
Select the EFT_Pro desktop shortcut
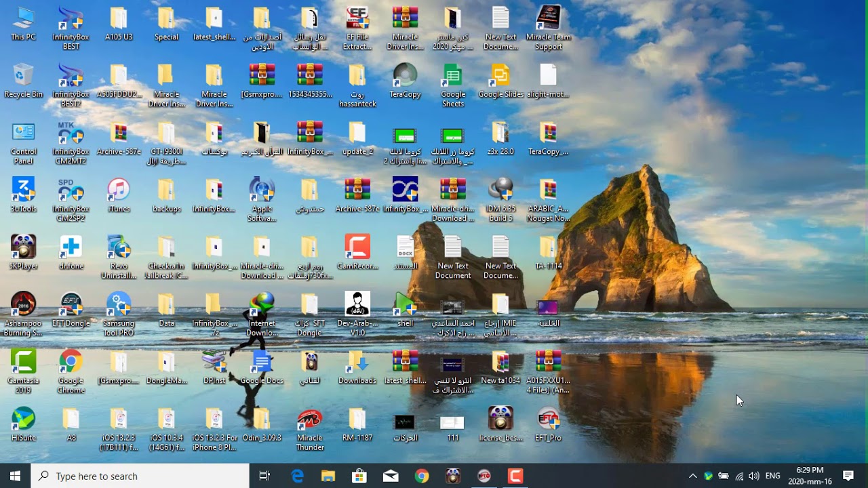tap(548, 424)
